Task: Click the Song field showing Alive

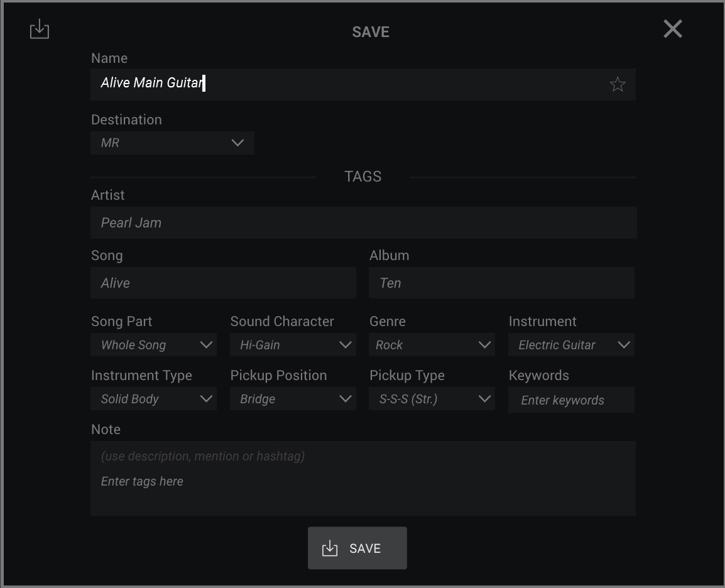Action: point(223,283)
